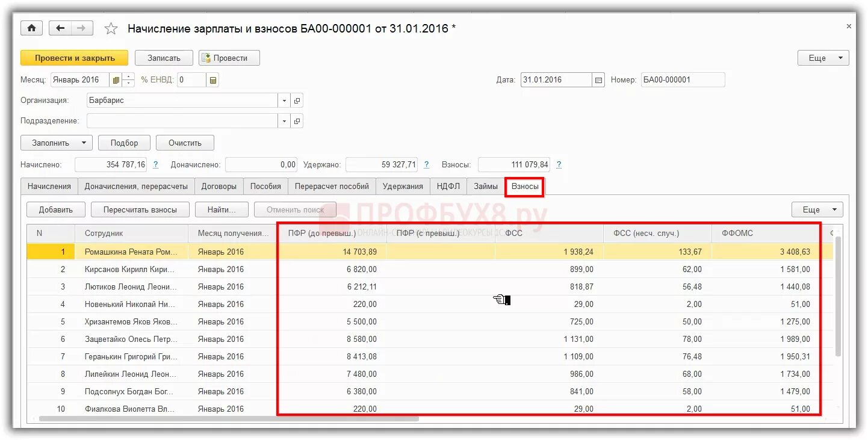Click the Доначислено amount field
Image resolution: width=868 pixels, height=440 pixels.
pos(261,165)
